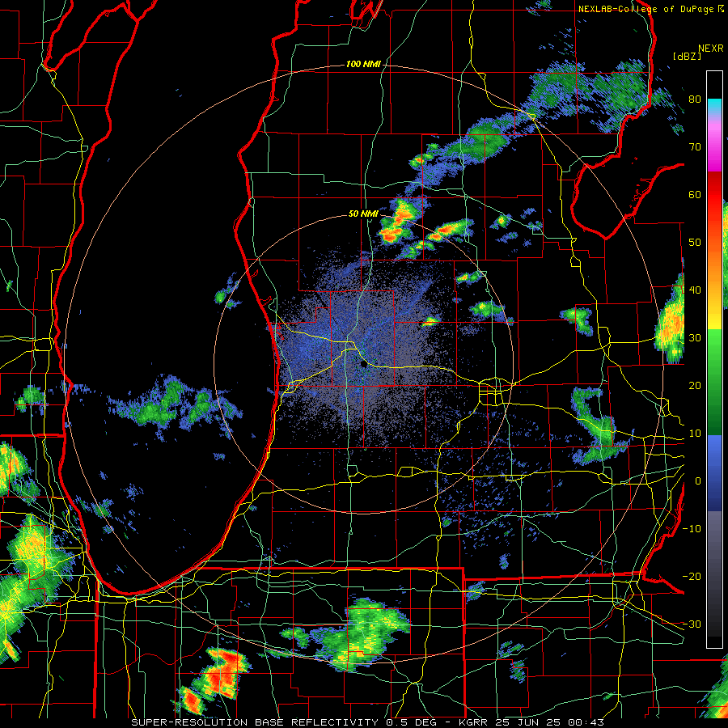Click the positive 10 value on the dBZ scale
Image resolution: width=728 pixels, height=728 pixels.
click(x=695, y=434)
